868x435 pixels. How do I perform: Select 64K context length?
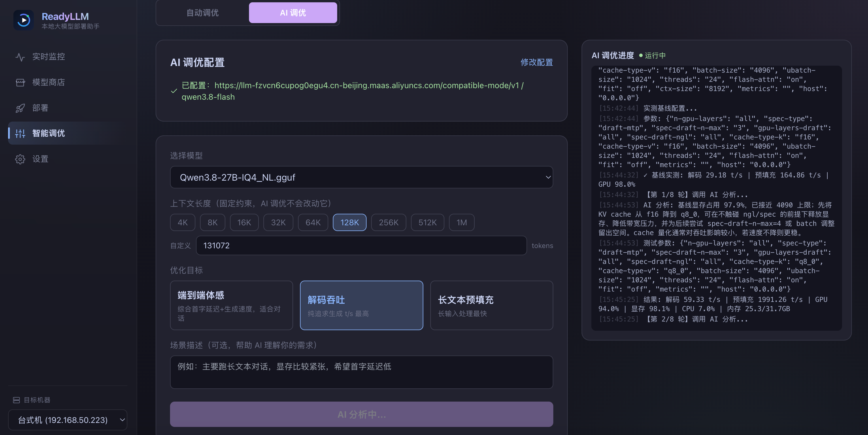(313, 222)
